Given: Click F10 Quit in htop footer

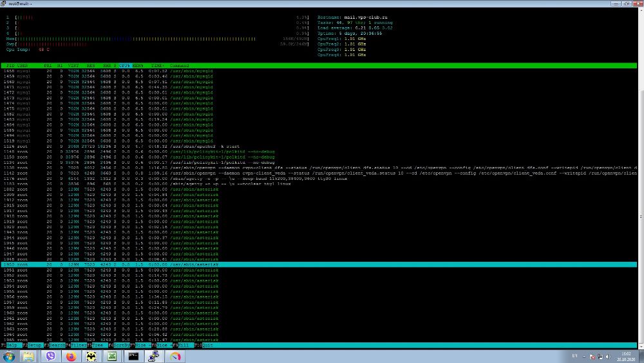Looking at the screenshot, I should coord(204,346).
